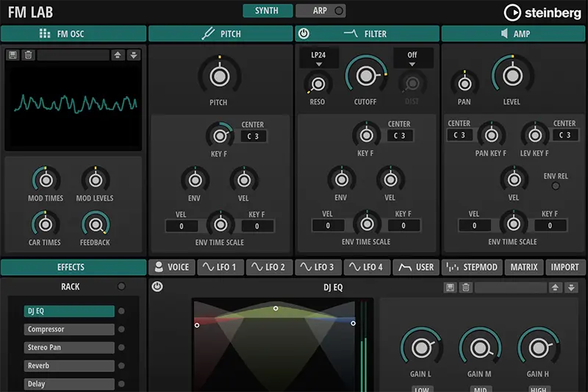
Task: Click the filter CUTOFF knob
Action: (365, 75)
